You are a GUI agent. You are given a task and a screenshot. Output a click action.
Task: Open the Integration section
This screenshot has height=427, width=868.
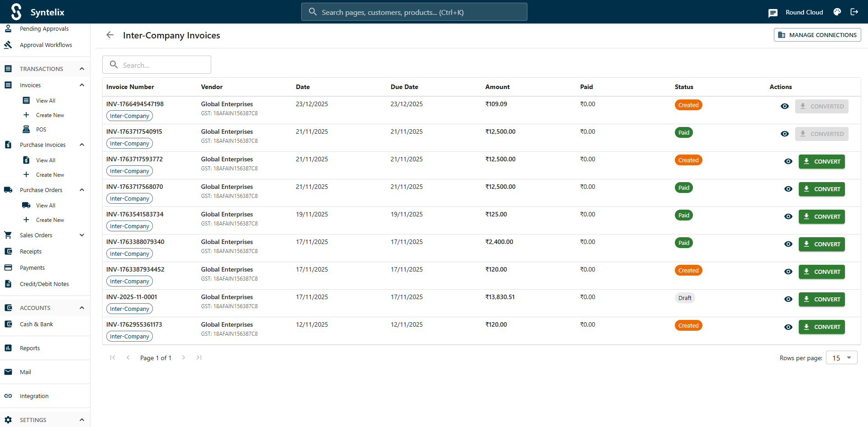tap(34, 396)
